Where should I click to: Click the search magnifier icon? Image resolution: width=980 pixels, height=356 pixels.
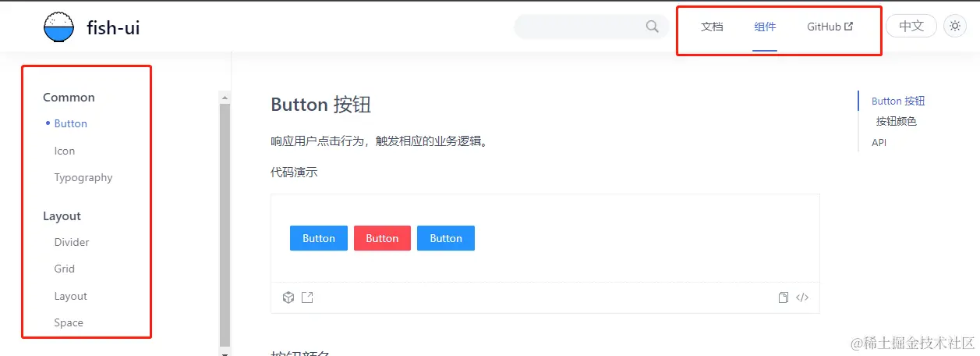click(x=653, y=27)
